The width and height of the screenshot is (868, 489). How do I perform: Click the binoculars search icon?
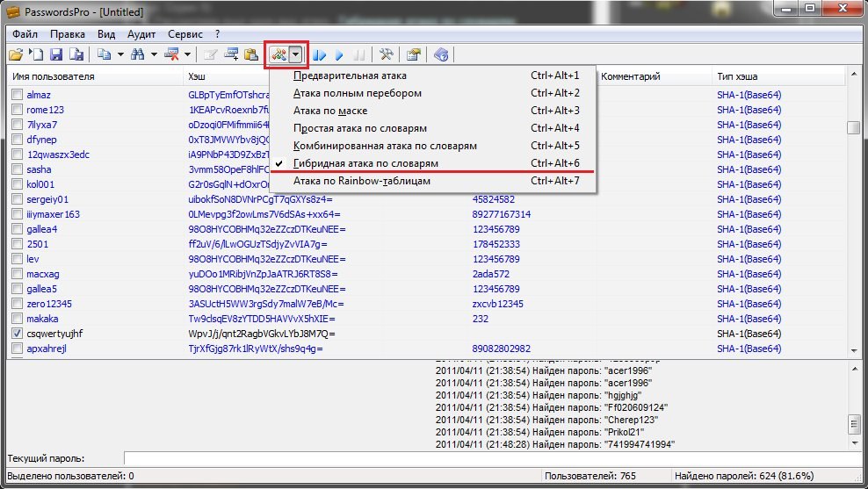137,54
